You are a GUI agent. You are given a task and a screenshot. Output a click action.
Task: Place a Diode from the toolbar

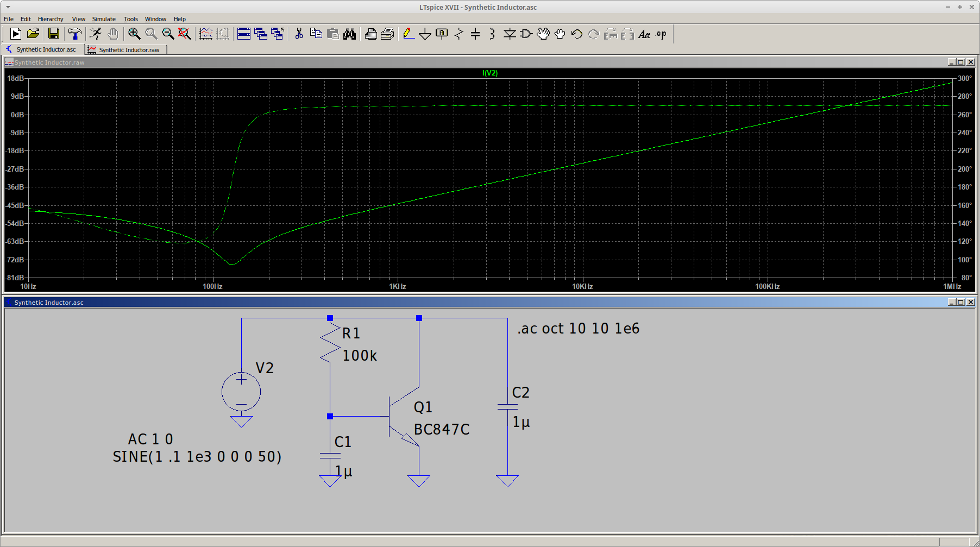(510, 34)
